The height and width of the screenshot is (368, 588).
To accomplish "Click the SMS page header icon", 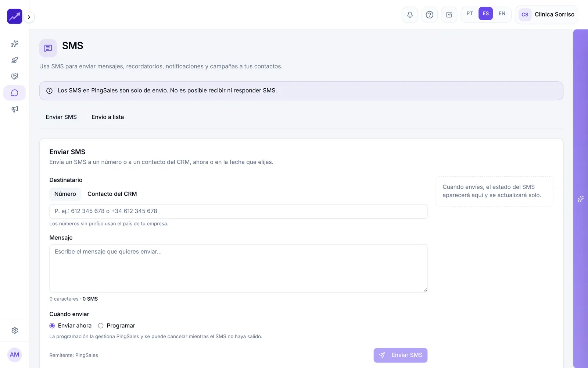I will pos(48,48).
